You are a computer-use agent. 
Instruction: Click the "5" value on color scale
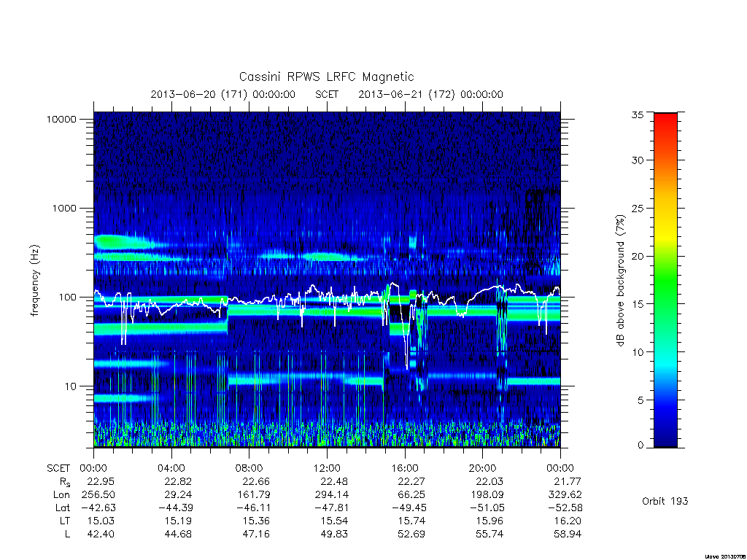click(x=640, y=400)
